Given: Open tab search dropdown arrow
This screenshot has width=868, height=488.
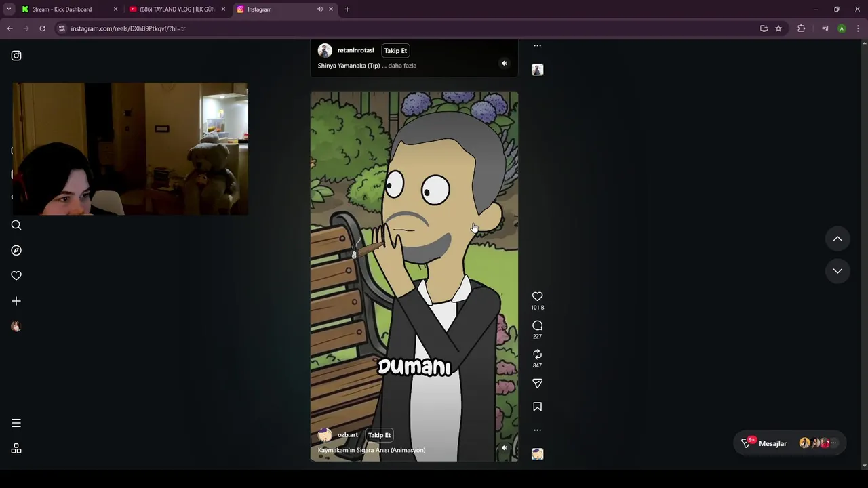Looking at the screenshot, I should (x=9, y=9).
